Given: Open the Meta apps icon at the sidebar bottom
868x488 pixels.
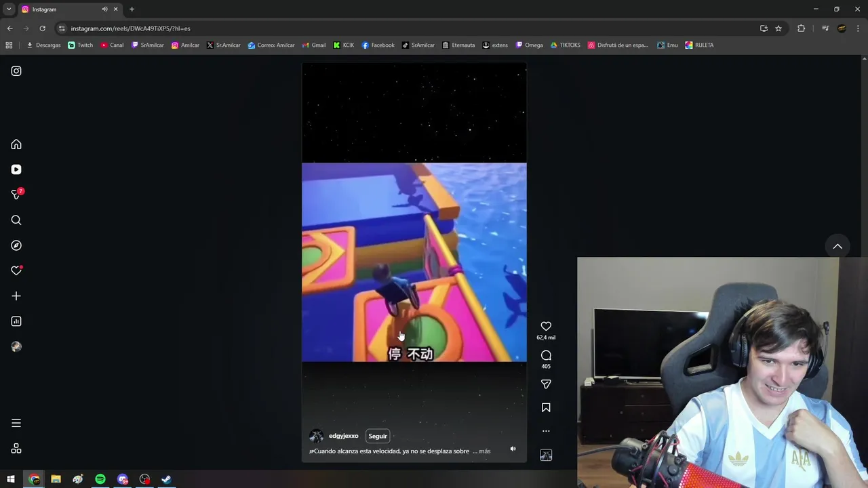Looking at the screenshot, I should tap(16, 449).
